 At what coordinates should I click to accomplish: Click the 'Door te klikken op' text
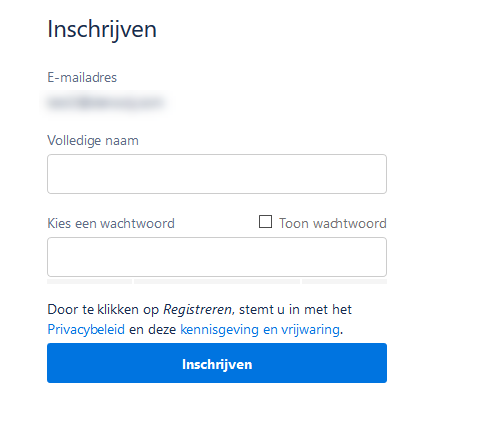click(x=103, y=310)
